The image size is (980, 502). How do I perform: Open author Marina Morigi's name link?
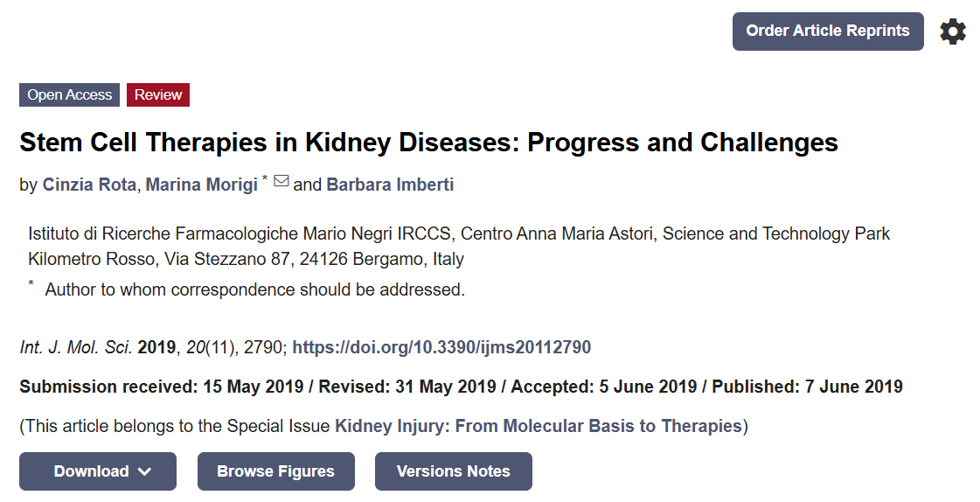(201, 185)
